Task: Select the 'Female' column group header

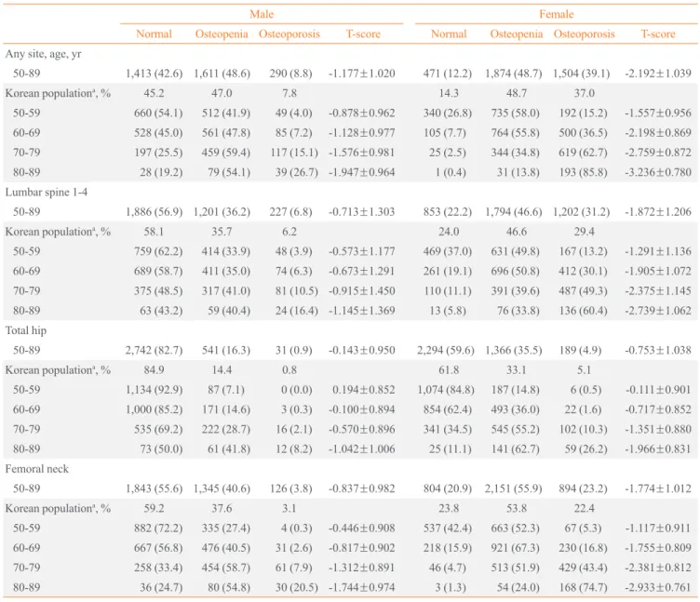Action: [557, 14]
